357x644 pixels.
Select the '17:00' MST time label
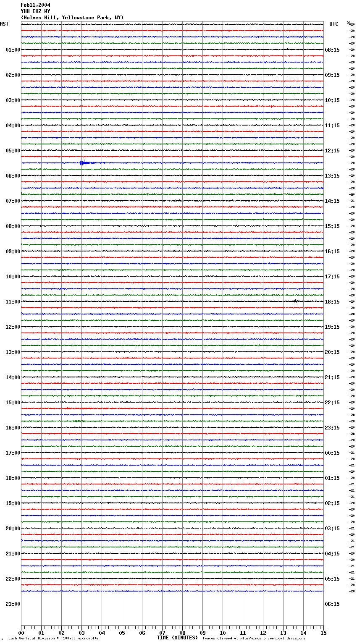13,453
